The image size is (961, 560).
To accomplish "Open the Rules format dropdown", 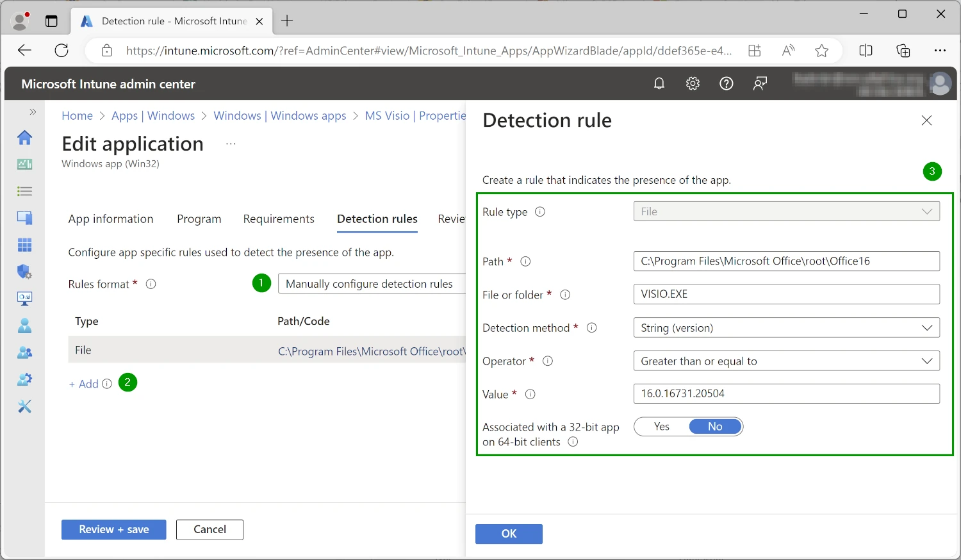I will tap(372, 284).
